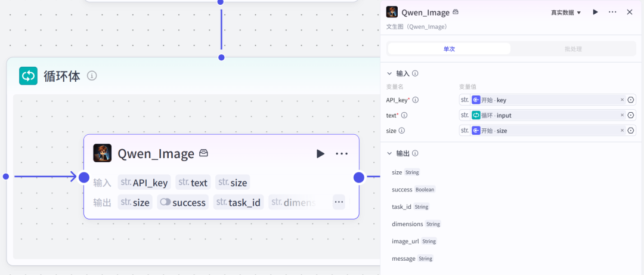Screen dimensions: 644x275
Task: Run the Qwen_Image node on the canvas
Action: point(320,154)
